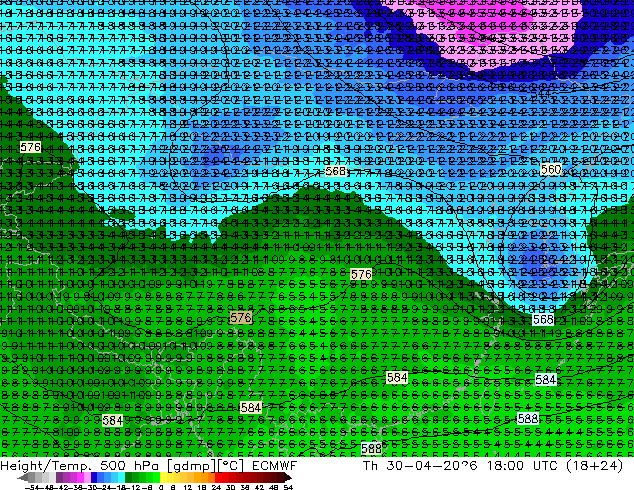Click the left arrow end of the color bar
Screen dimensions: 634x490
point(23,477)
